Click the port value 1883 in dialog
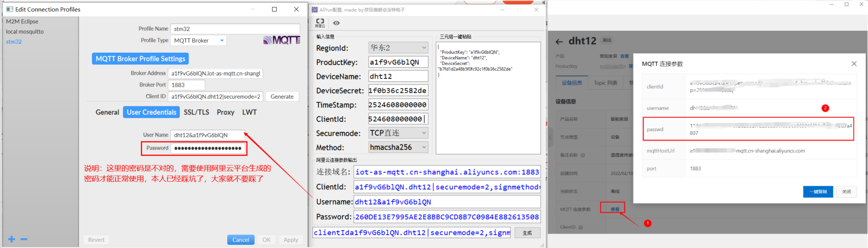This screenshot has width=868, height=248. point(695,169)
